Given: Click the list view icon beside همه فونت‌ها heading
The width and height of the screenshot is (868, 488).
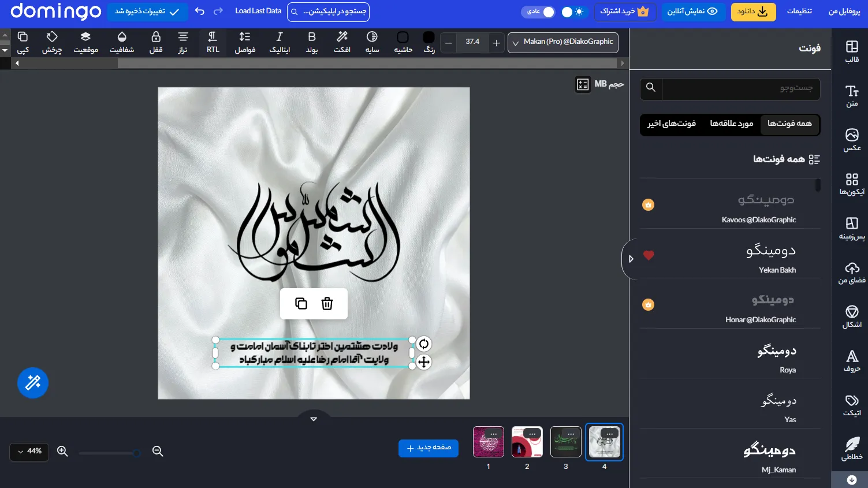Looking at the screenshot, I should [814, 159].
